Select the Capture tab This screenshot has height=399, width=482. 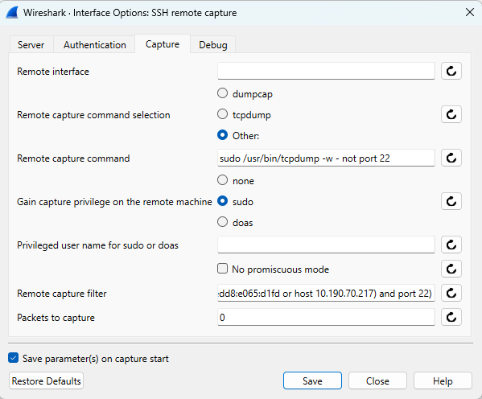[162, 44]
